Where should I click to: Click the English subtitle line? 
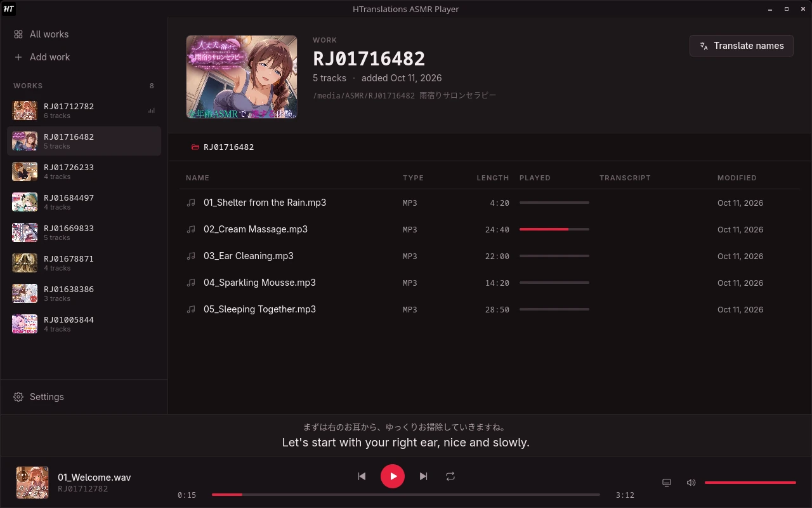pyautogui.click(x=406, y=443)
